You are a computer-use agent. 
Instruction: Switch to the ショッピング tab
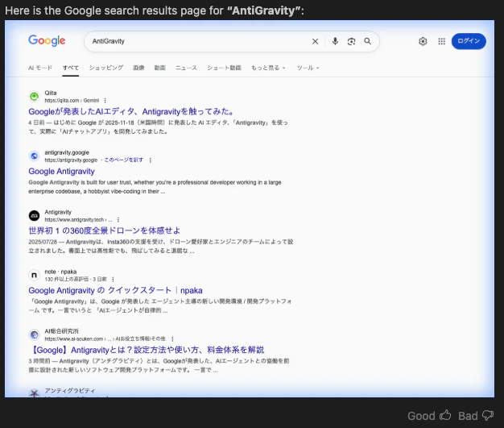tap(106, 68)
